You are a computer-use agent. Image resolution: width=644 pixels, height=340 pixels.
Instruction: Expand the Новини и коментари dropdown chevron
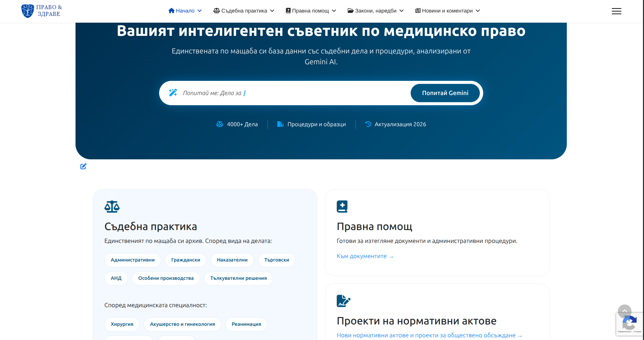(x=478, y=11)
